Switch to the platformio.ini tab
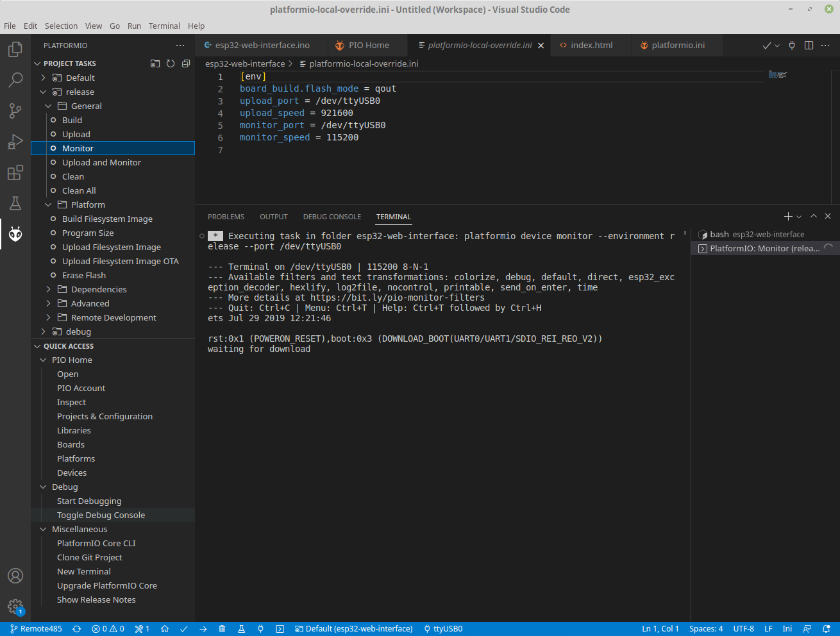This screenshot has height=636, width=840. pos(678,46)
